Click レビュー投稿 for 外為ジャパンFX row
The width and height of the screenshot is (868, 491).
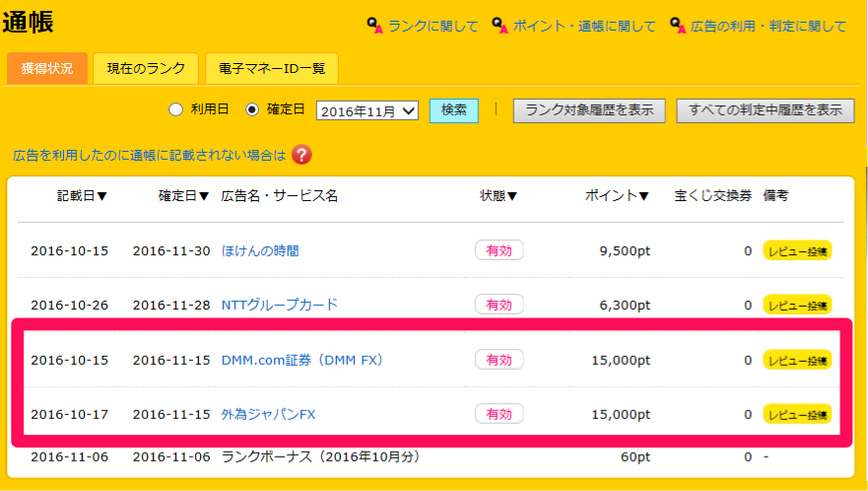tap(798, 414)
